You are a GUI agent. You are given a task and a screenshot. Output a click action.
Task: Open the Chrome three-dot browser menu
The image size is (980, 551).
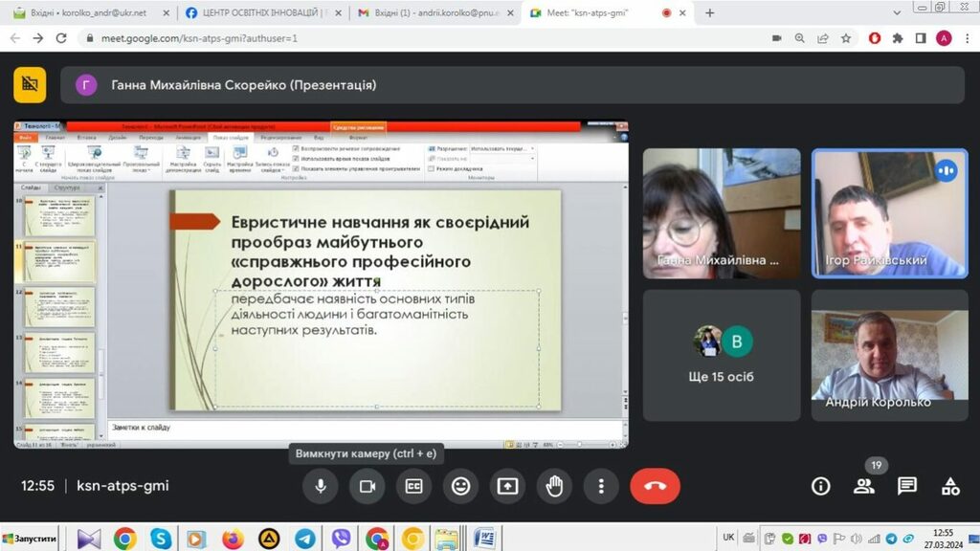965,38
